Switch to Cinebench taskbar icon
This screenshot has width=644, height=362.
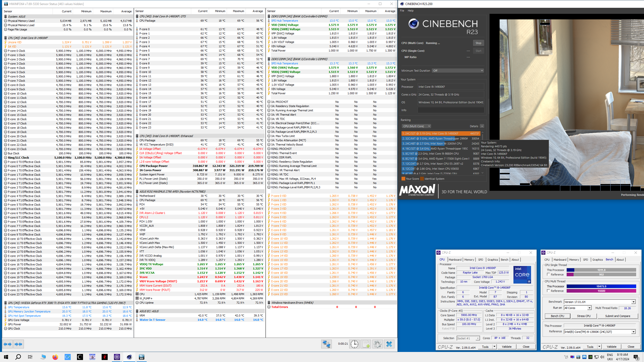pos(129,357)
